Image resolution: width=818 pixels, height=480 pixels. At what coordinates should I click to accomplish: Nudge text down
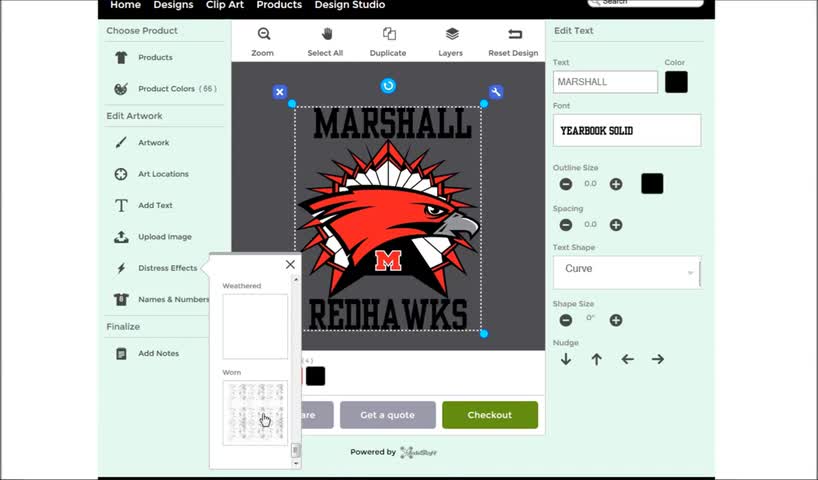566,359
